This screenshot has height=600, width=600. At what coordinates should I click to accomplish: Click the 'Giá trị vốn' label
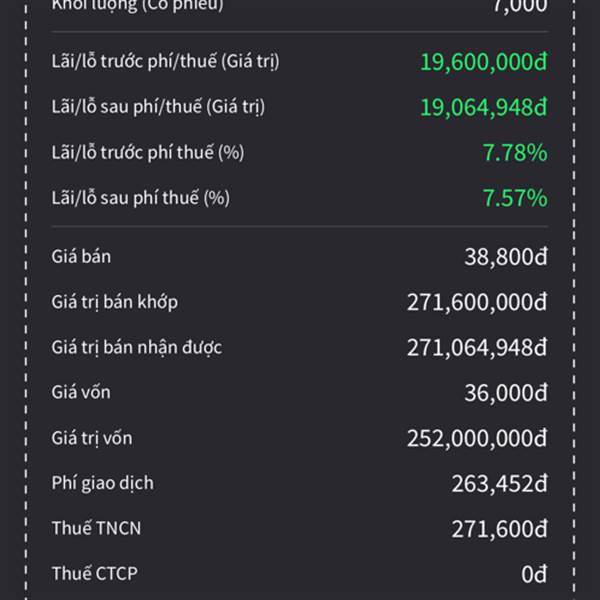coord(92,438)
